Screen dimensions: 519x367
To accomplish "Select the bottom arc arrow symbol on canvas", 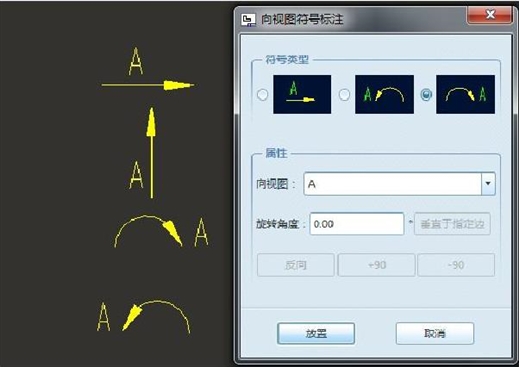I will 156,316.
